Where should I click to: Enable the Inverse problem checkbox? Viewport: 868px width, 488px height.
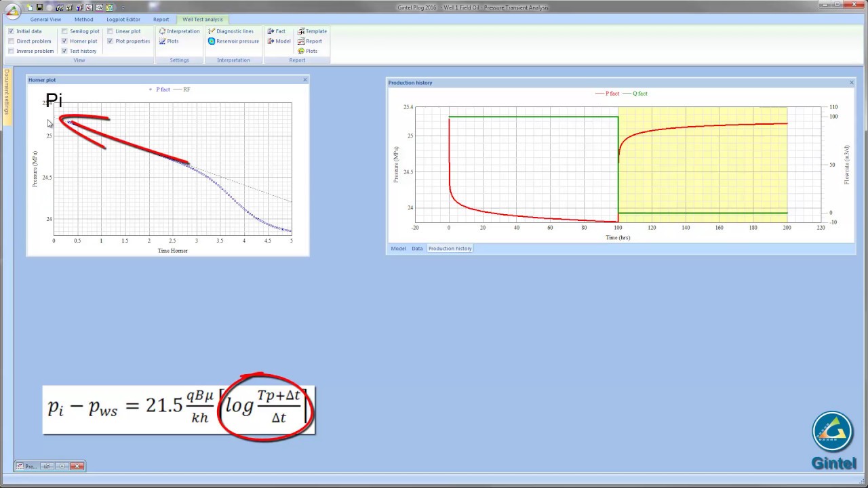(x=12, y=51)
